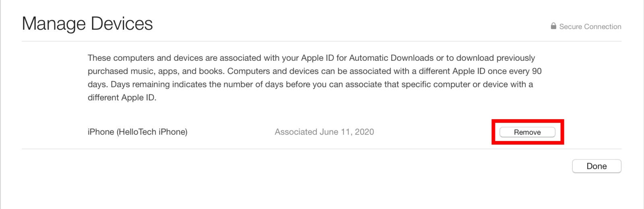The image size is (644, 209).
Task: Select the iPhone (HelloTech iPhone) device entry
Action: pos(137,132)
